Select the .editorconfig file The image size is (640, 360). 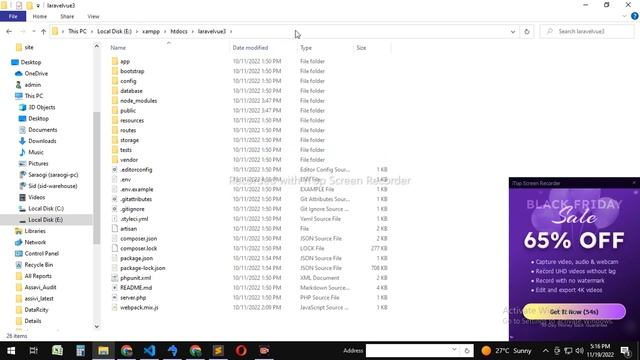136,169
